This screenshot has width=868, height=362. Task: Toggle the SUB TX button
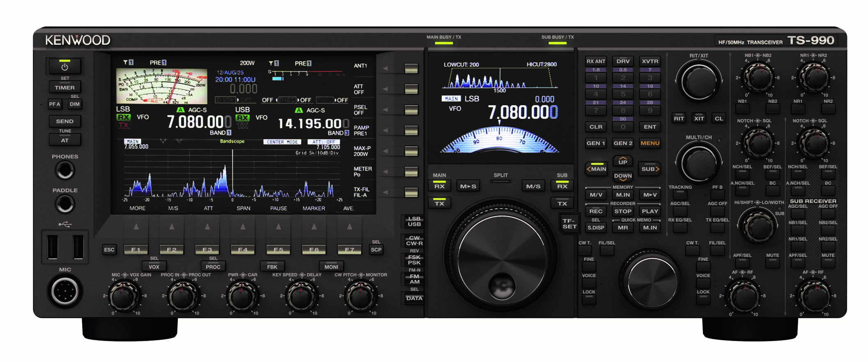click(562, 203)
